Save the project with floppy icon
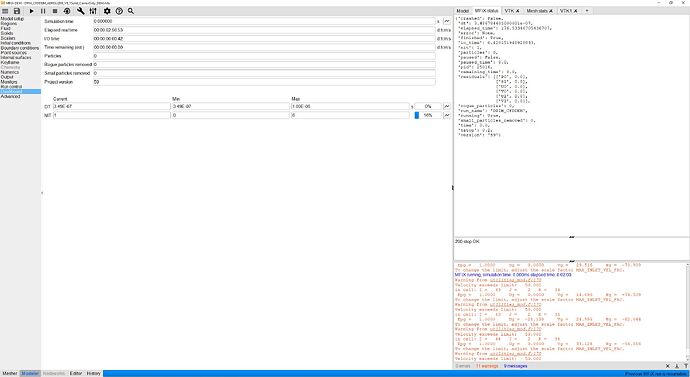 (x=17, y=11)
